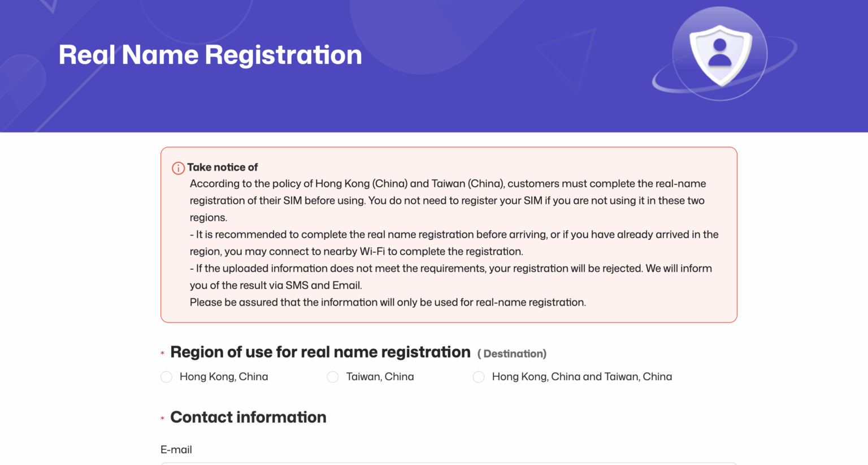Click the E-mail field label
The width and height of the screenshot is (868, 465).
(175, 449)
